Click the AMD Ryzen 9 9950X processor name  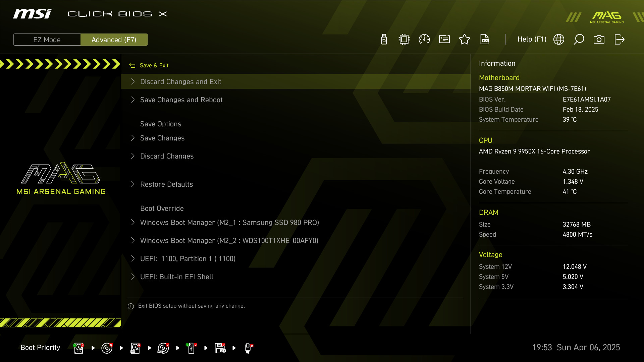[x=534, y=152]
